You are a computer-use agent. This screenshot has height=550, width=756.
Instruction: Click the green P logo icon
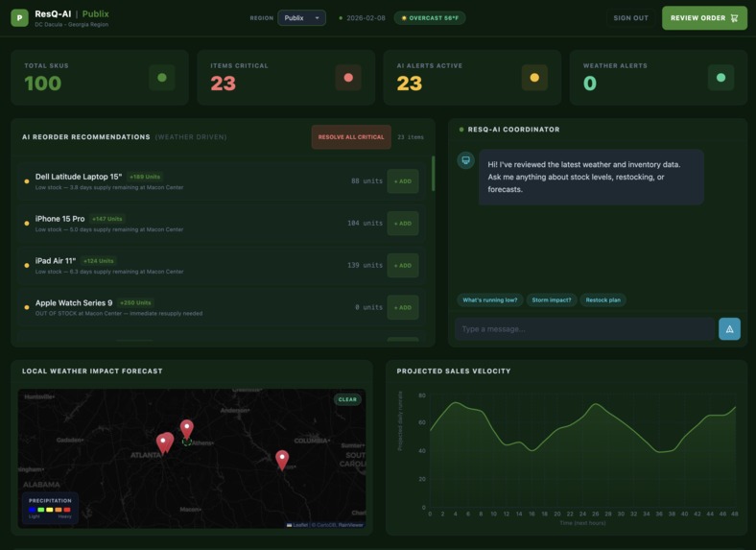(20, 18)
